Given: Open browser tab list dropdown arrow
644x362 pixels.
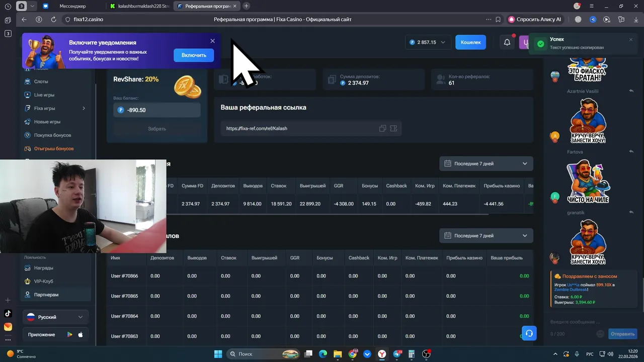Looking at the screenshot, I should pos(33,6).
